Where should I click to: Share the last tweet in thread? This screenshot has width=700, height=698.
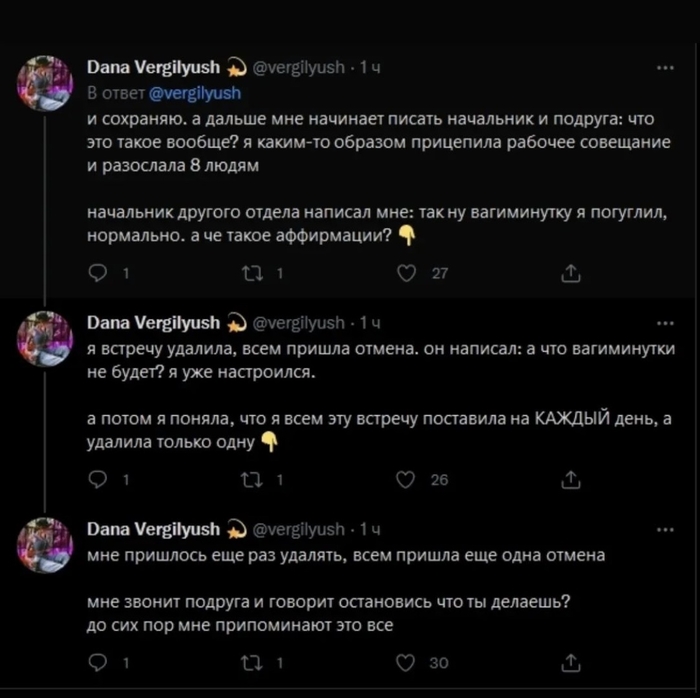(571, 662)
